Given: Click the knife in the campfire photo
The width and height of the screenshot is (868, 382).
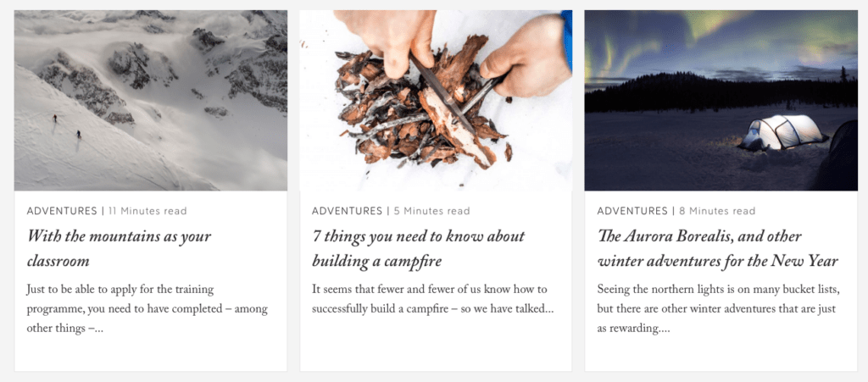Looking at the screenshot, I should tap(441, 93).
